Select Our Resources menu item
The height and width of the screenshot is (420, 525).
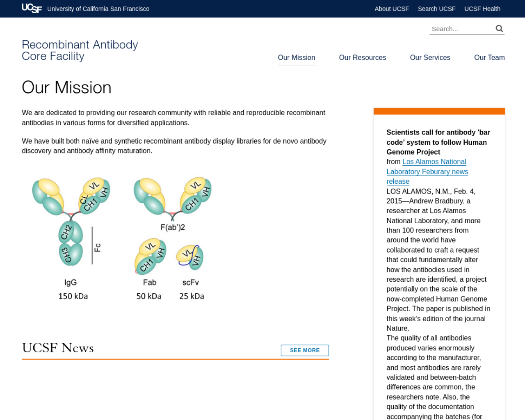(363, 57)
